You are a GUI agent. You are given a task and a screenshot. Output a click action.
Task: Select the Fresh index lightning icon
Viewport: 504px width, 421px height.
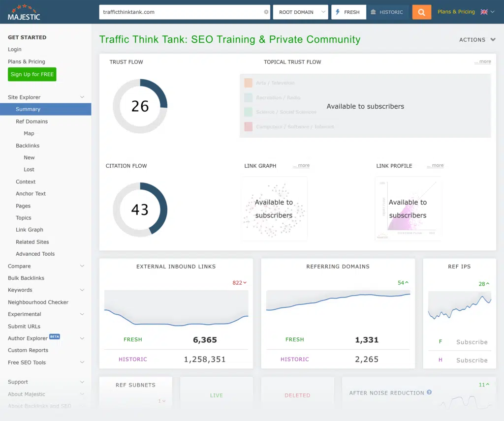tap(337, 12)
